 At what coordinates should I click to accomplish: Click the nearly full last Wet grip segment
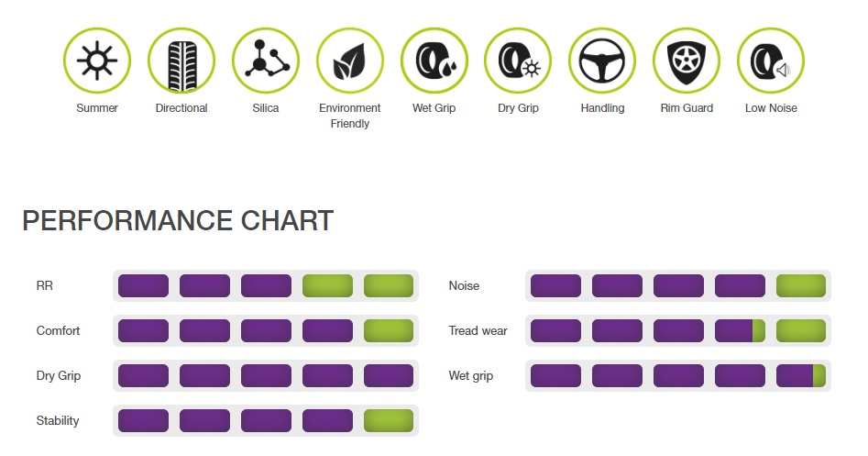coord(801,375)
